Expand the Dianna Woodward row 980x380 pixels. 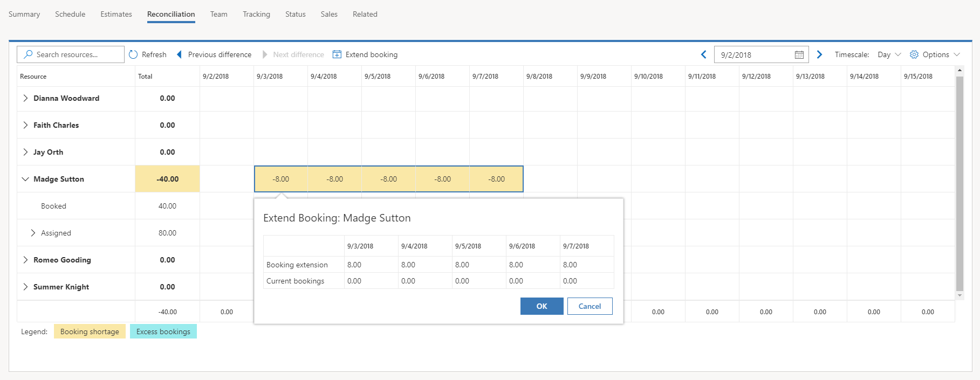click(25, 98)
